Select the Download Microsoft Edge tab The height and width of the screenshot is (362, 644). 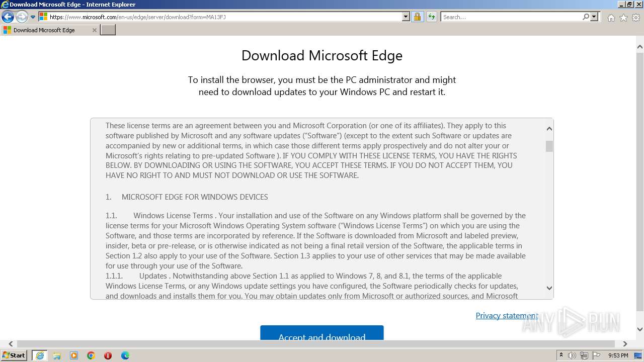[x=49, y=30]
